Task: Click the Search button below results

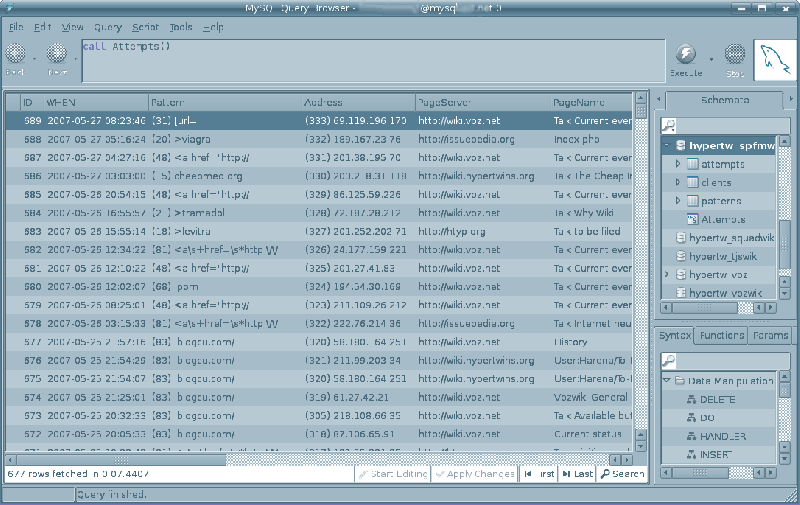Action: 622,474
